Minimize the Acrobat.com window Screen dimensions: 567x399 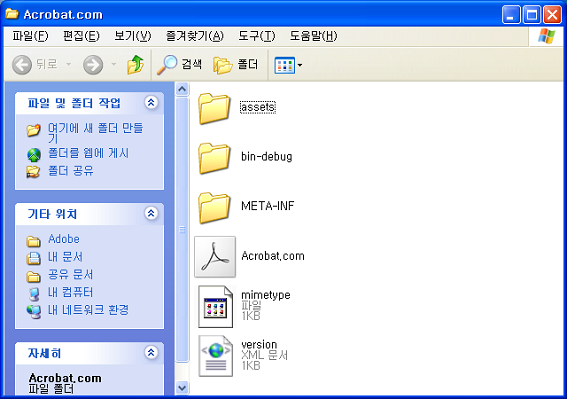(x=511, y=15)
